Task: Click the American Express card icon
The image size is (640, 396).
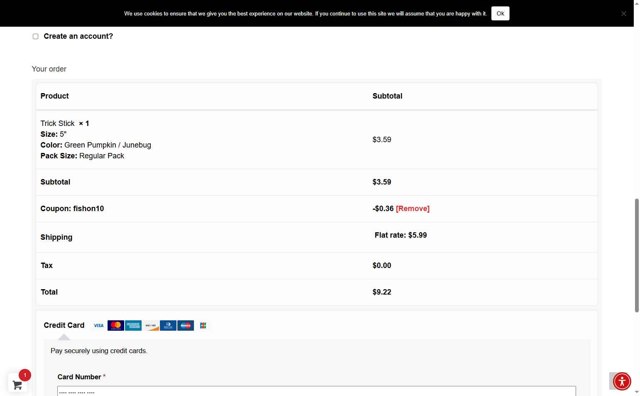Action: (x=133, y=325)
